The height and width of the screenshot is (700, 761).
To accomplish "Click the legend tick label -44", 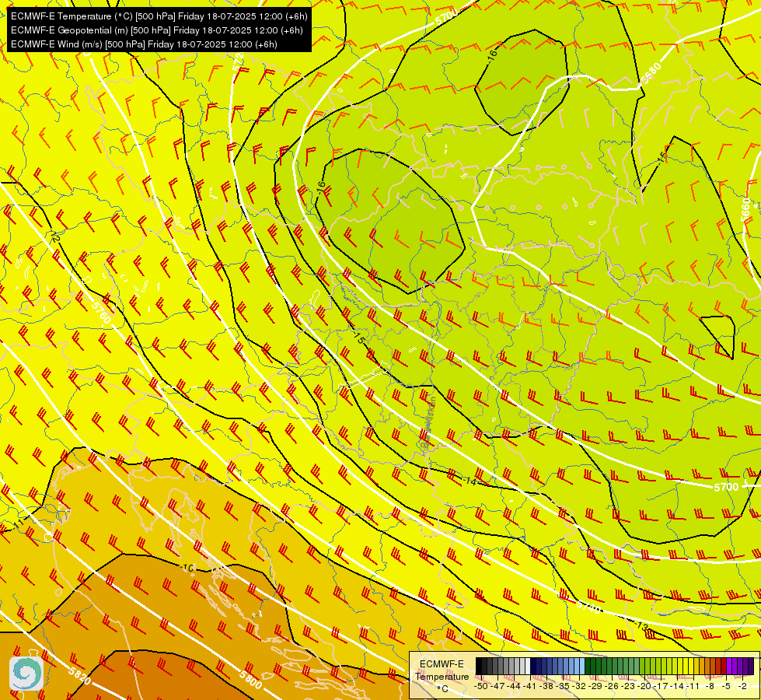I will tap(514, 686).
